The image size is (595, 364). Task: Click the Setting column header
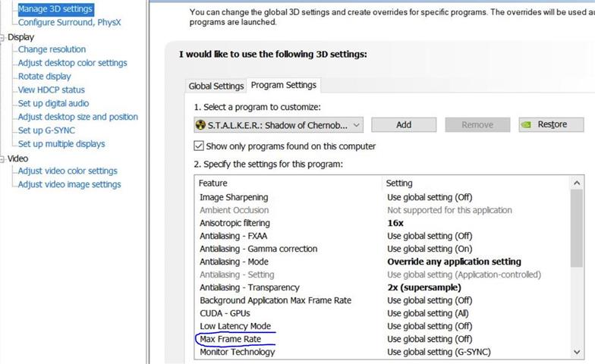[x=476, y=184]
